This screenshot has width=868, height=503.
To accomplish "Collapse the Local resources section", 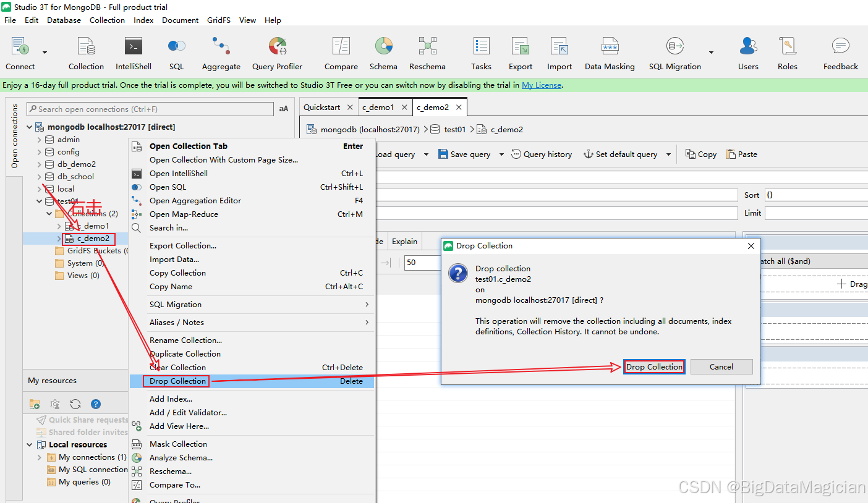I will (x=30, y=445).
